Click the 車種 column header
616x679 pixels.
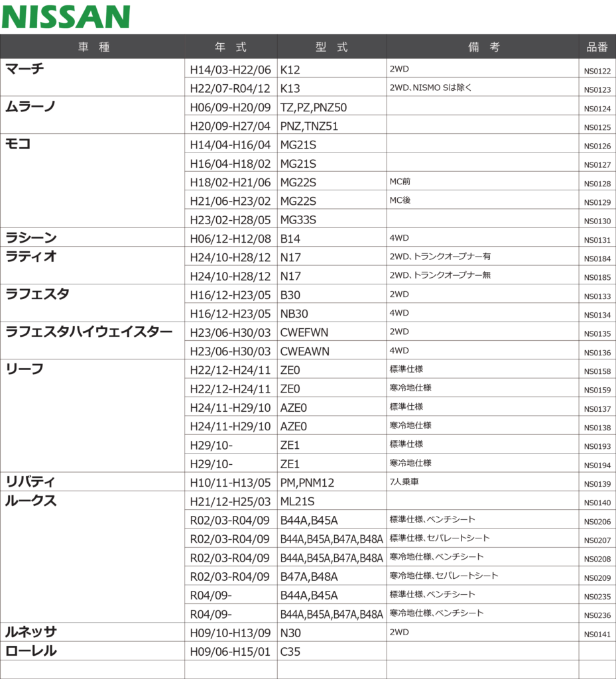[93, 47]
